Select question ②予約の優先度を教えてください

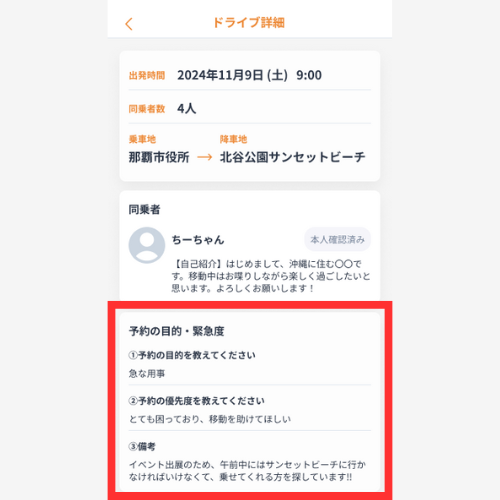[x=197, y=401]
